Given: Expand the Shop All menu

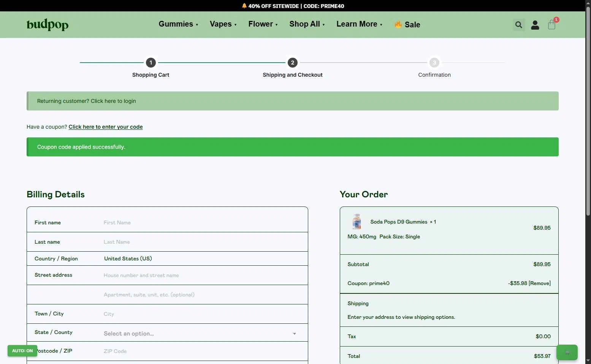Looking at the screenshot, I should coord(307,24).
